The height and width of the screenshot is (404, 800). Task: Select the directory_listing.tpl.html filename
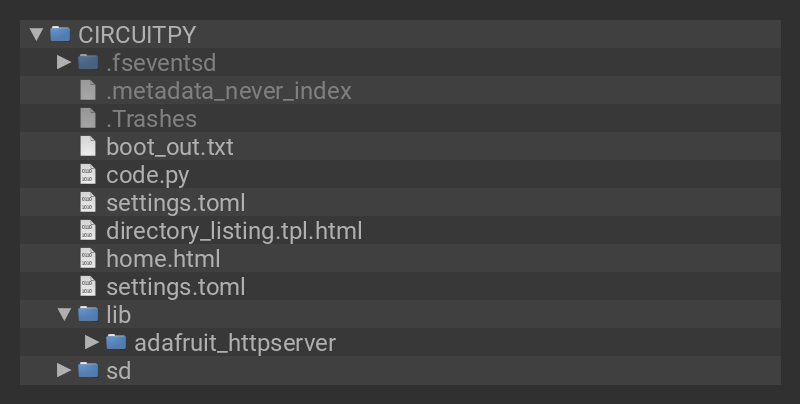(234, 230)
